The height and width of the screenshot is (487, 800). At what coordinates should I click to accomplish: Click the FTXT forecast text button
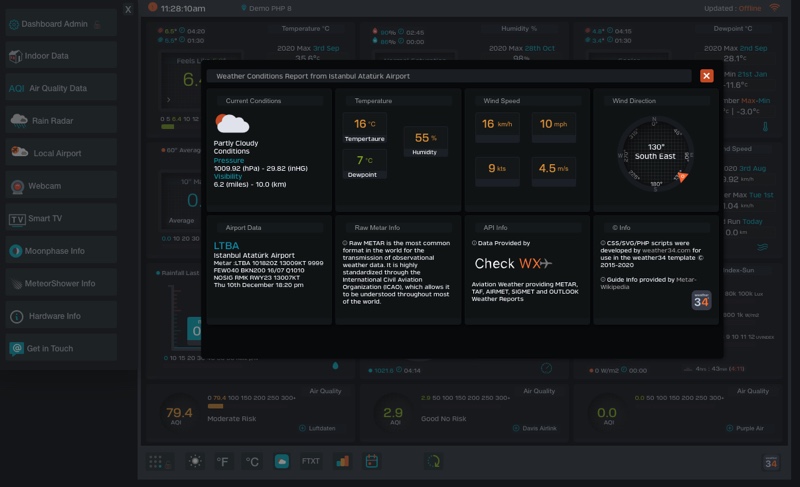coord(310,462)
